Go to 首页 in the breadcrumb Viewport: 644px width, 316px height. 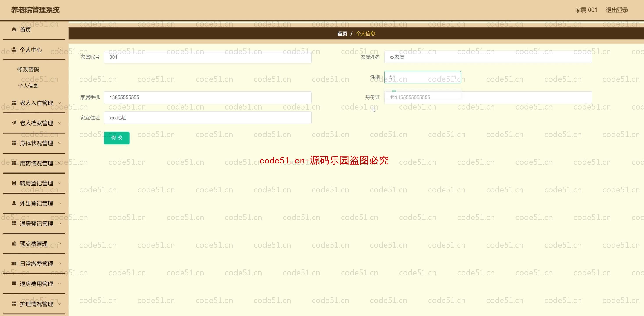click(x=342, y=34)
